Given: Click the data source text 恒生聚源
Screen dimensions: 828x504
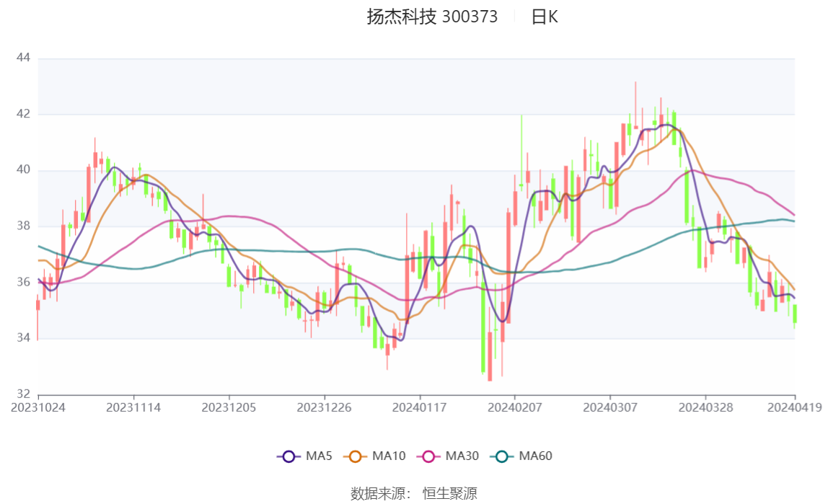Looking at the screenshot, I should click(450, 494).
